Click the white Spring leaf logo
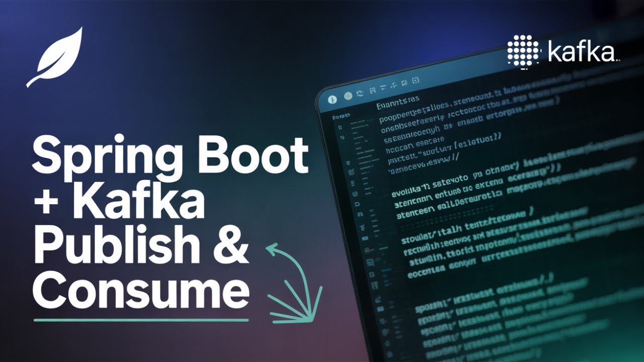Image resolution: width=644 pixels, height=362 pixels. point(54,57)
